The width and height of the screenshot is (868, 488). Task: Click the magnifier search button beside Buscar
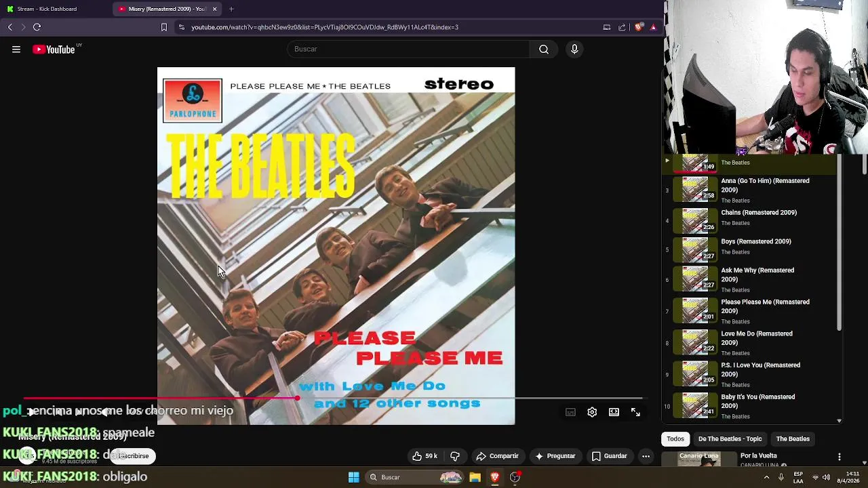tap(544, 49)
